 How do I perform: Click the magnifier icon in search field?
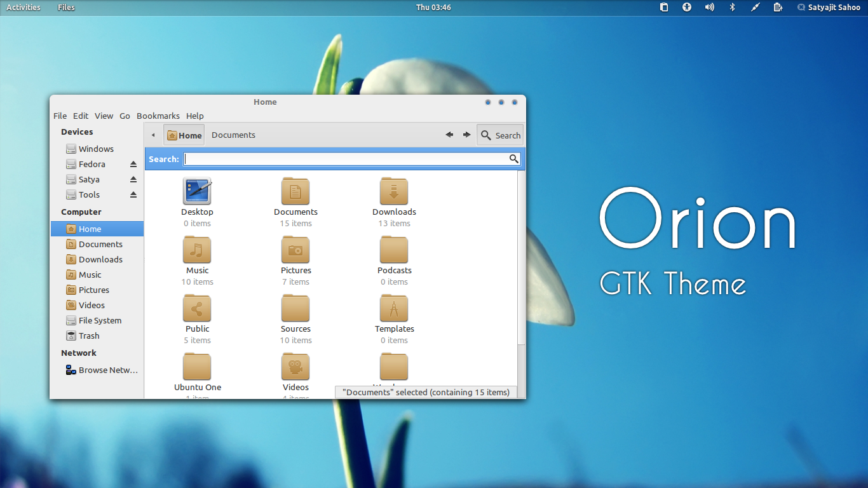point(513,159)
